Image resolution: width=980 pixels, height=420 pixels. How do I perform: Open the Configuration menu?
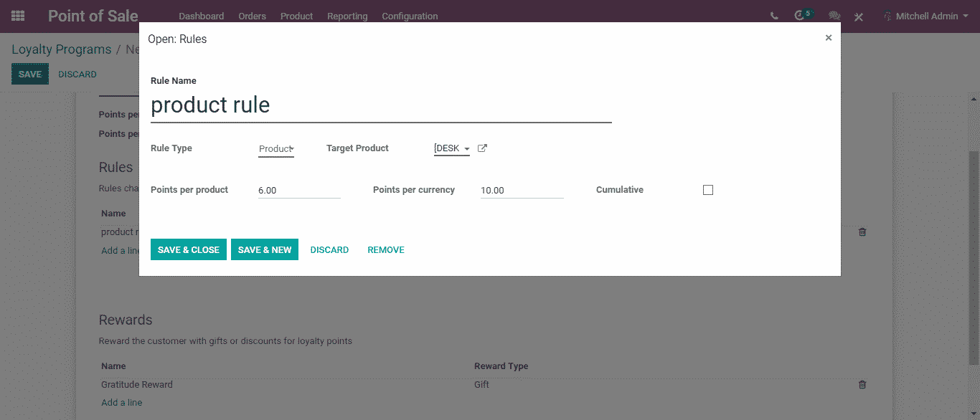[x=410, y=16]
